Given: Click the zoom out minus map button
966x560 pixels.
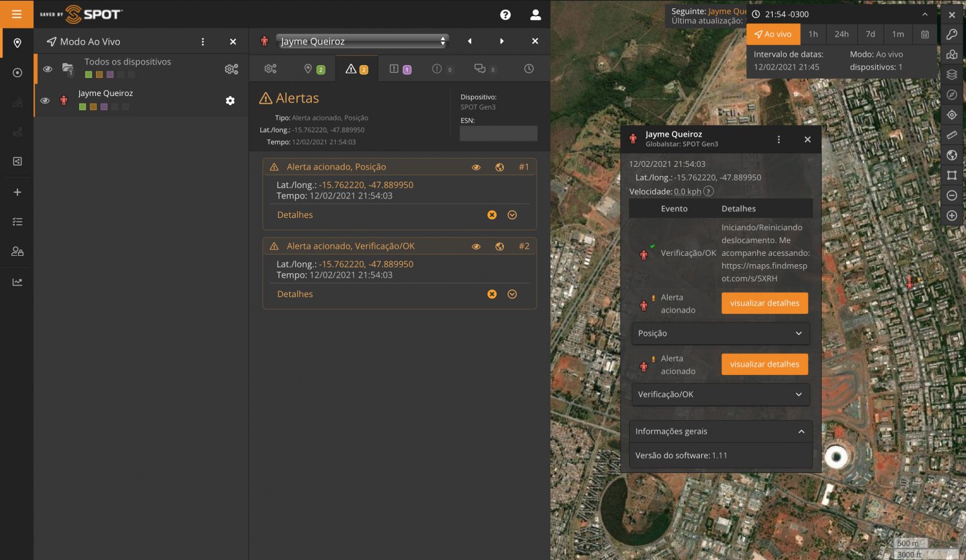Looking at the screenshot, I should tap(952, 195).
